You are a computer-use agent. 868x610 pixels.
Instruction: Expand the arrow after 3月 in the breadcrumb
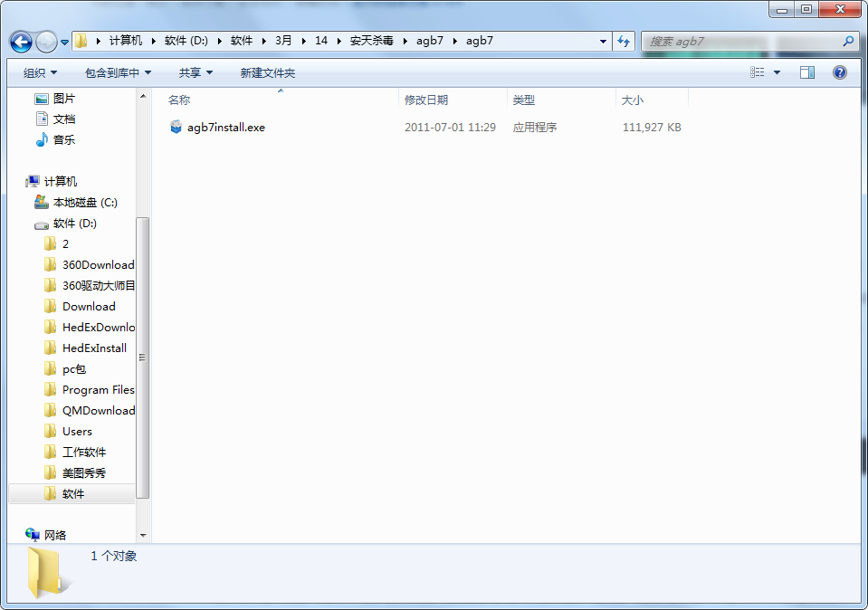click(304, 41)
